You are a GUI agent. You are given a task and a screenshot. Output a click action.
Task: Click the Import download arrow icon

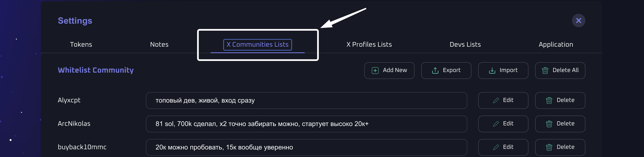(x=492, y=71)
